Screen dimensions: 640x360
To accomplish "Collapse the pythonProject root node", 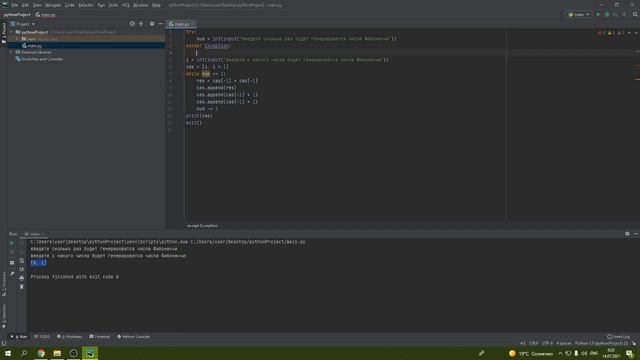I will 11,32.
